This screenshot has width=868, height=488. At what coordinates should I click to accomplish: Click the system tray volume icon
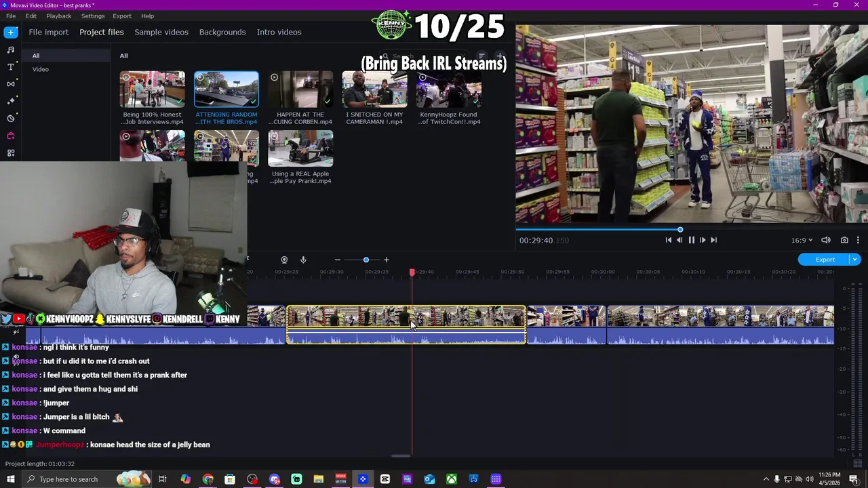coord(810,479)
